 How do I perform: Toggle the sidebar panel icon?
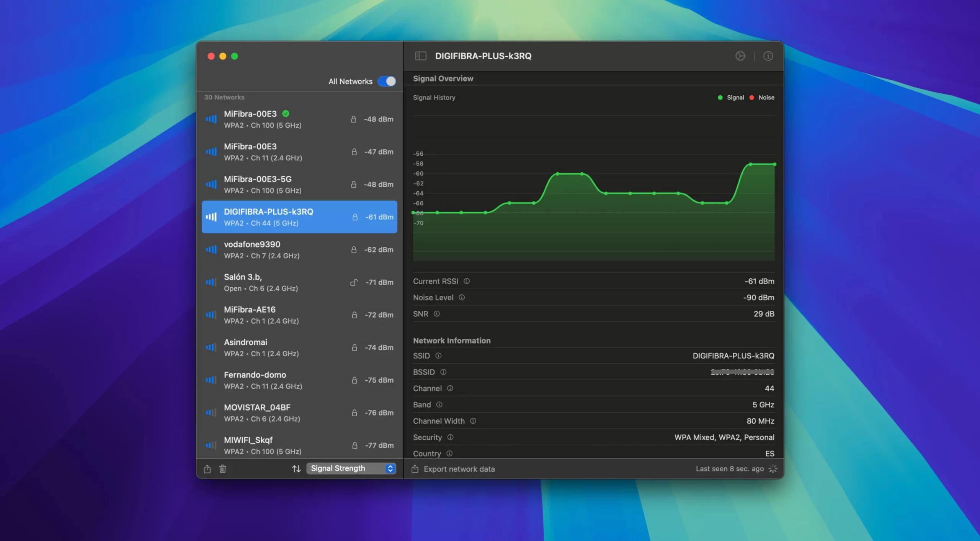click(420, 56)
